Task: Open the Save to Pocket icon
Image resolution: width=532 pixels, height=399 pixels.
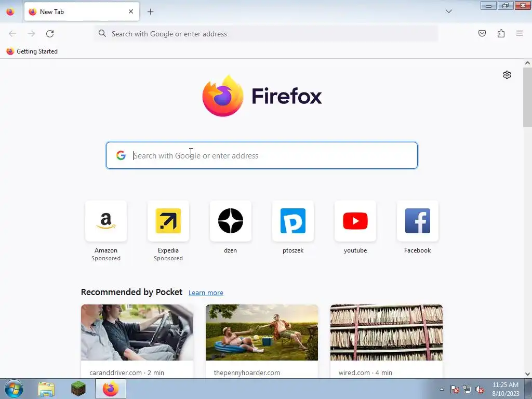Action: coord(482,33)
